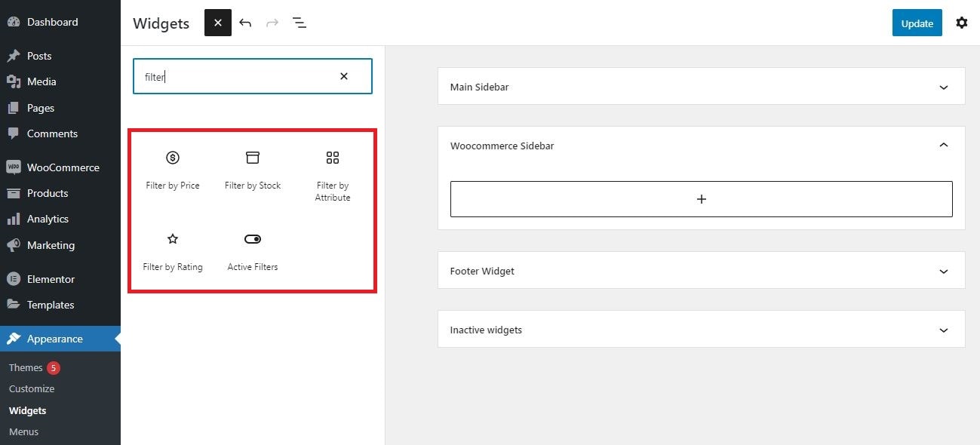
Task: Click the Media library icon
Action: point(14,81)
